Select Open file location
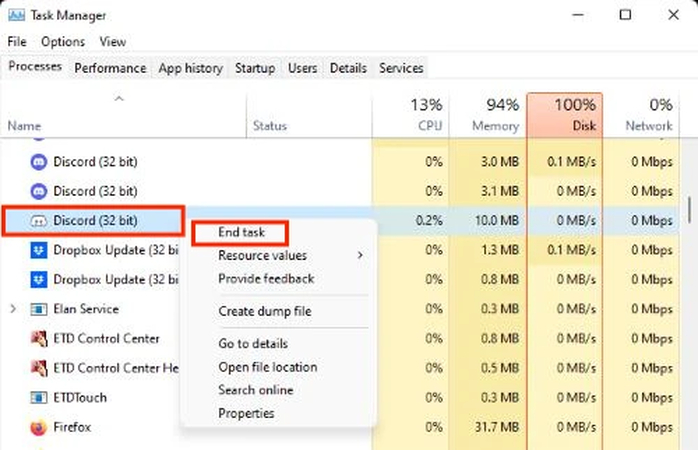 point(268,367)
